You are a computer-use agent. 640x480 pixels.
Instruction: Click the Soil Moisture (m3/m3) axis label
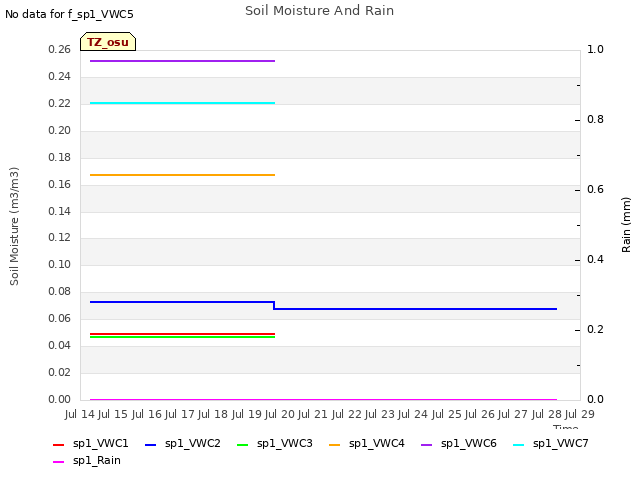point(14,226)
